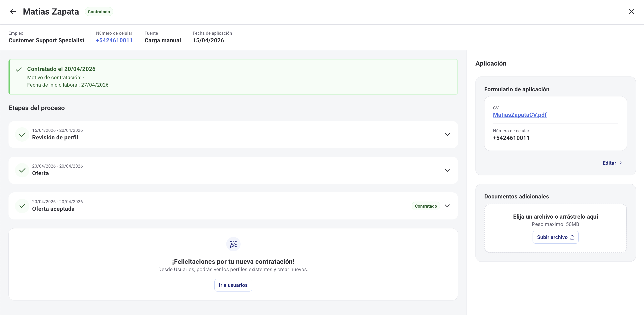Click the party popper celebration icon
The image size is (644, 315).
[233, 244]
